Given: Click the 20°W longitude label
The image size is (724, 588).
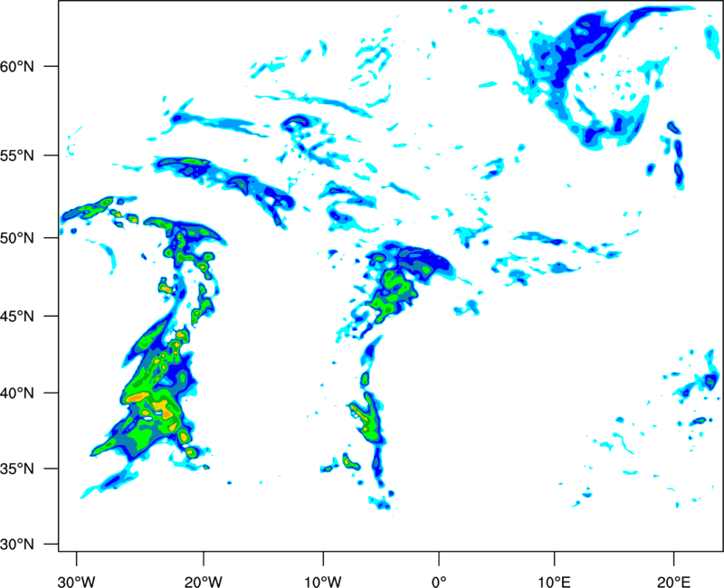Looking at the screenshot, I should (204, 582).
